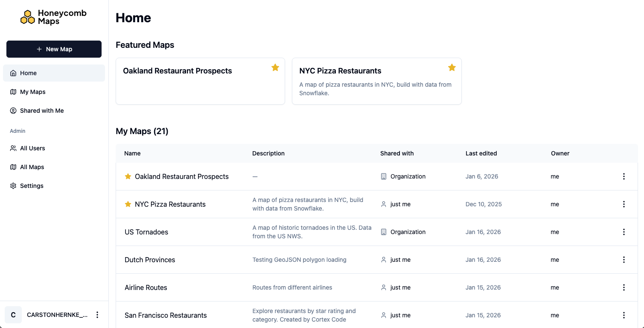The image size is (644, 328).
Task: Go to My Maps in sidebar
Action: (x=32, y=92)
